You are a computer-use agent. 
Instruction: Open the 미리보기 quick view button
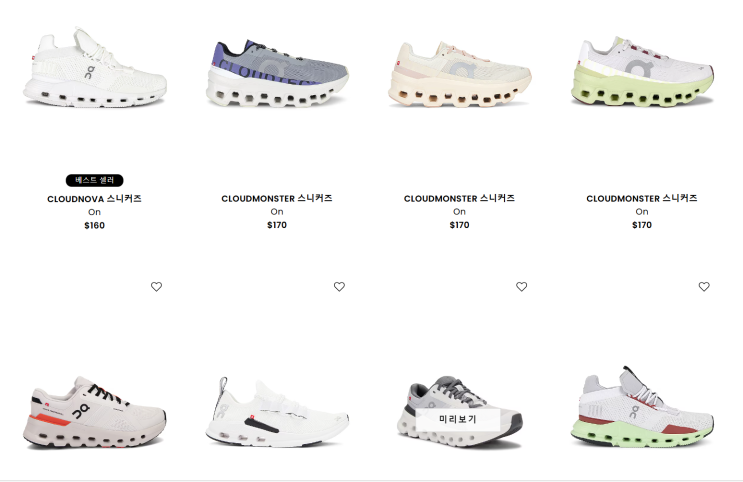458,419
